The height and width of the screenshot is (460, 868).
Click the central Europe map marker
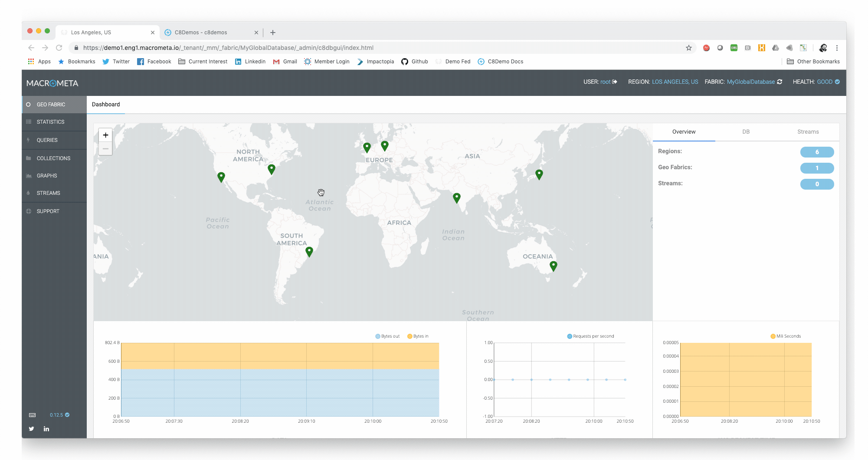point(385,146)
